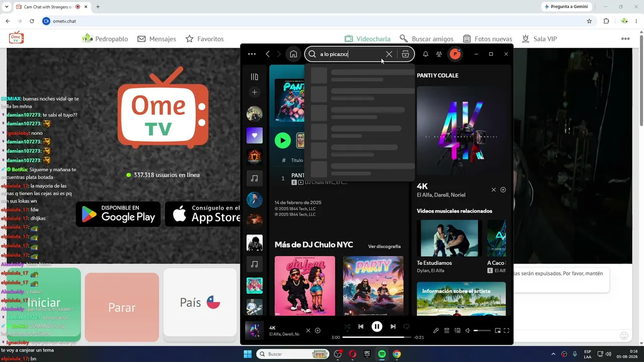
Task: Open Pedropablo profile on OmeTV
Action: (x=105, y=39)
